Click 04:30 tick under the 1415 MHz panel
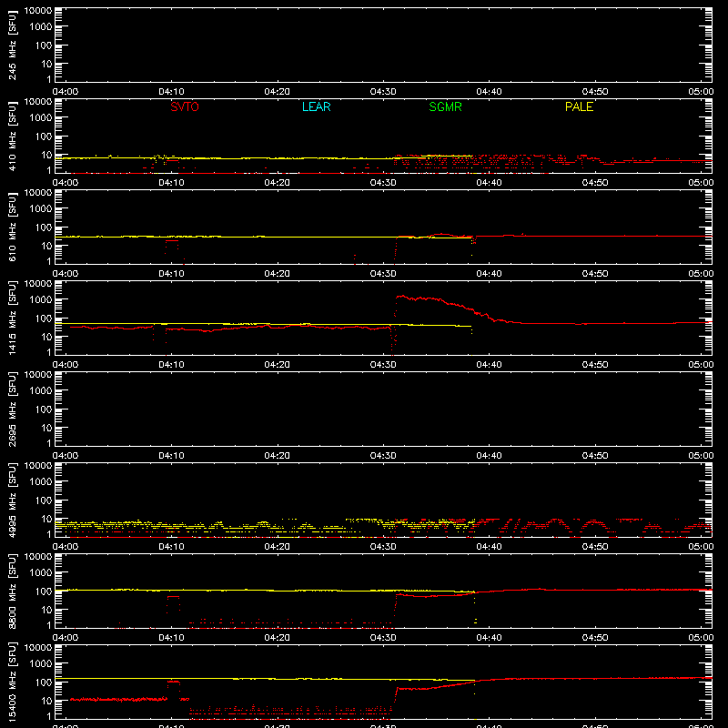The height and width of the screenshot is (728, 728). click(383, 365)
